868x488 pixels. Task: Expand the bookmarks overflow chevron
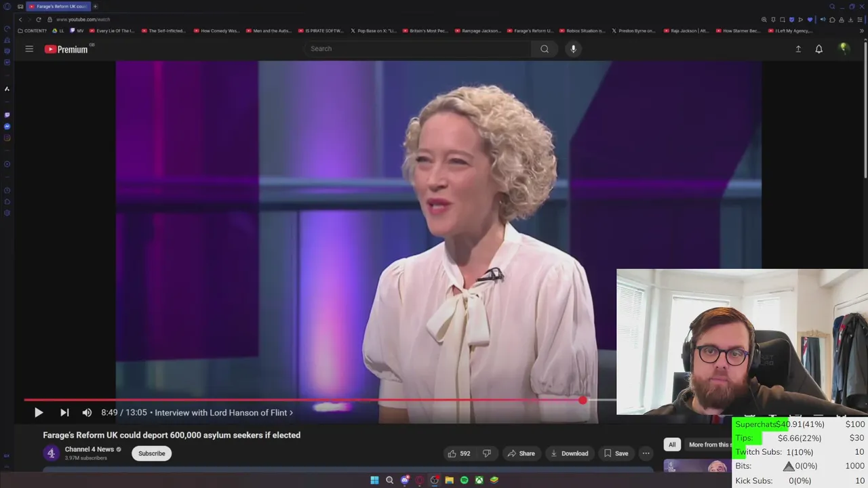(862, 30)
